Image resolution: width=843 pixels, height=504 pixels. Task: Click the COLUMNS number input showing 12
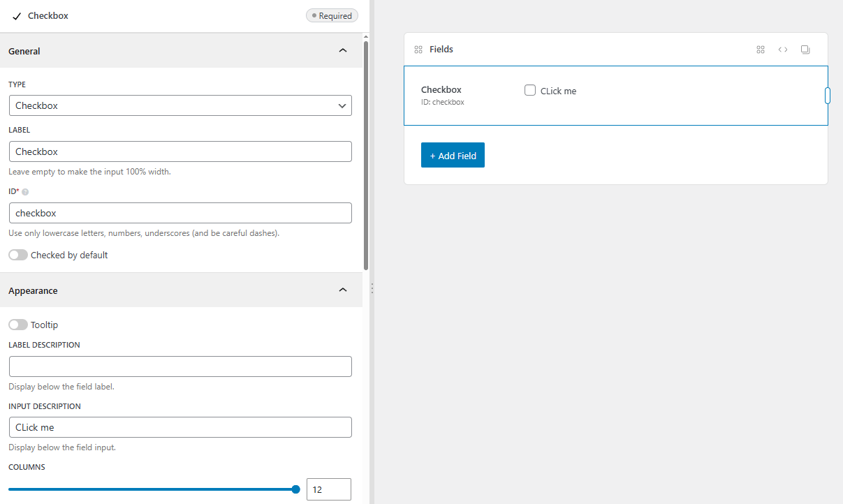(328, 489)
